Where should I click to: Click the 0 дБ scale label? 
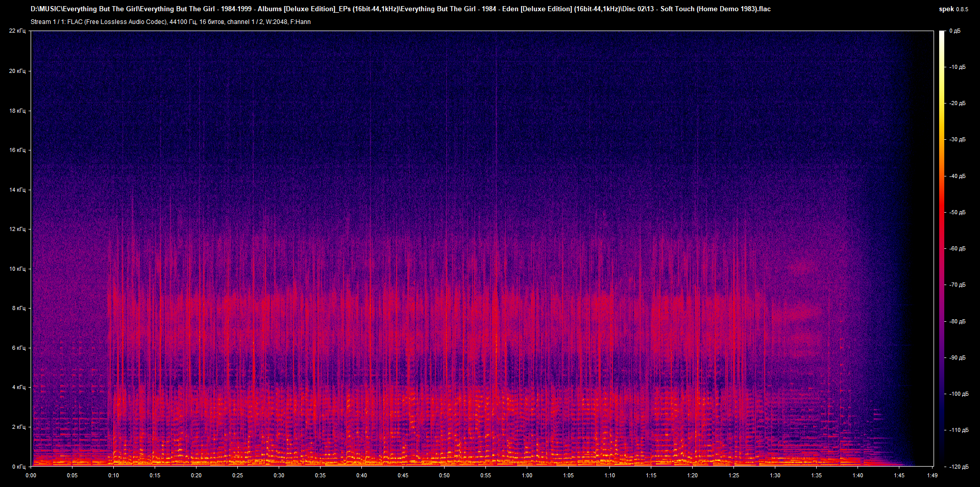[954, 31]
